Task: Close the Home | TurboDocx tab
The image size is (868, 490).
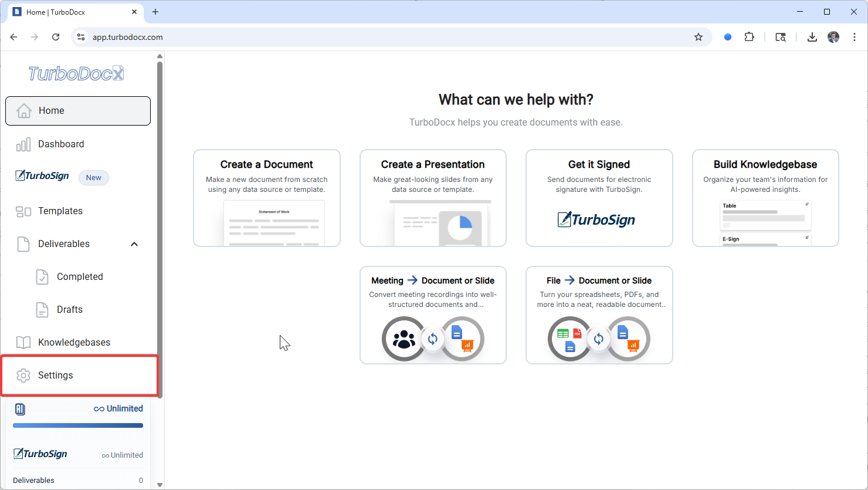Action: (134, 12)
